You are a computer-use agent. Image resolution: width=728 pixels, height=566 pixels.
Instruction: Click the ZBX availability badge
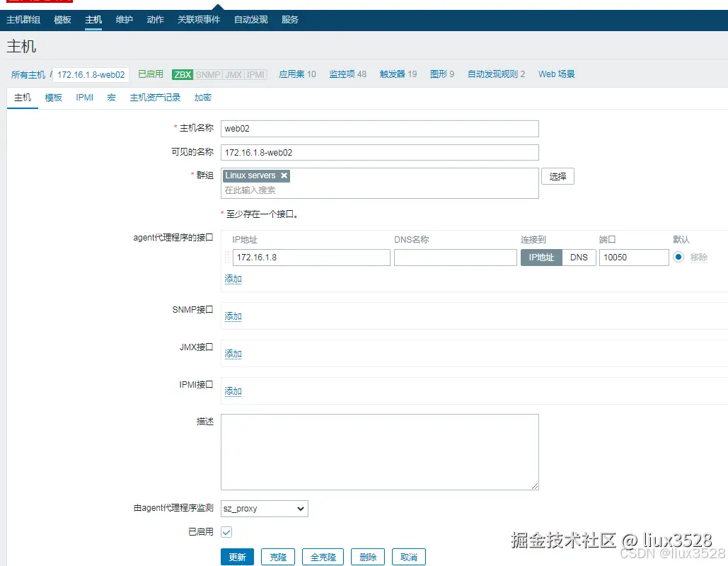(x=183, y=74)
